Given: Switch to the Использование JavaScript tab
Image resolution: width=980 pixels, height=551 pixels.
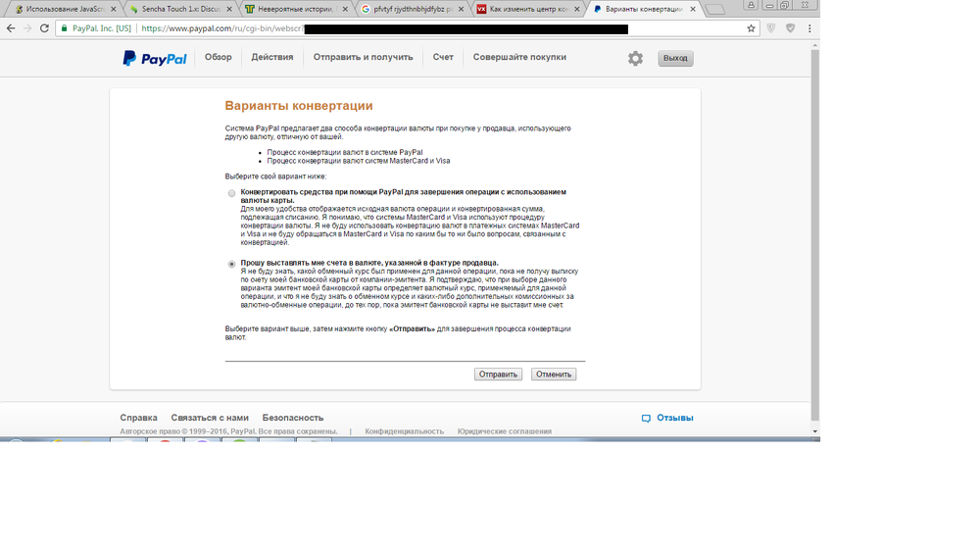Looking at the screenshot, I should (x=64, y=10).
